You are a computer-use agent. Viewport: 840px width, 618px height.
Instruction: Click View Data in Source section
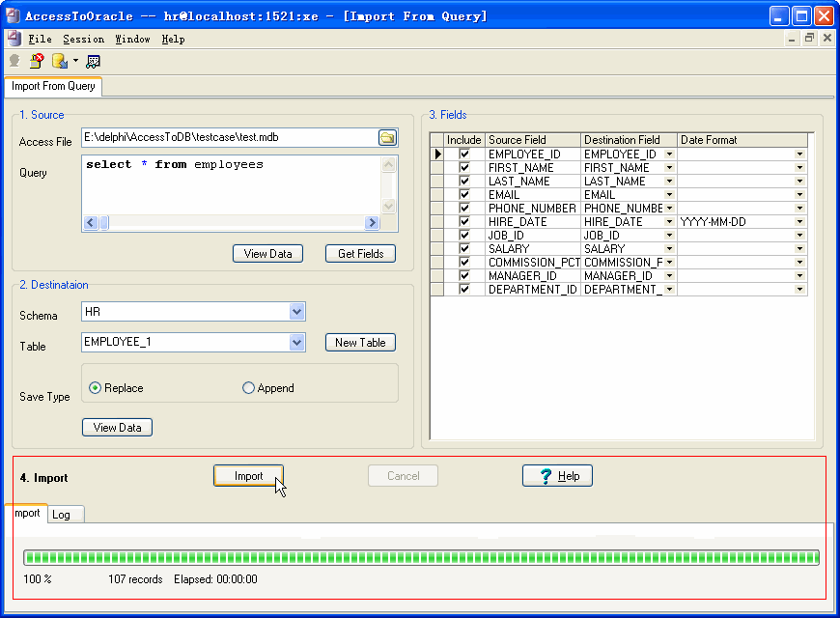[267, 254]
